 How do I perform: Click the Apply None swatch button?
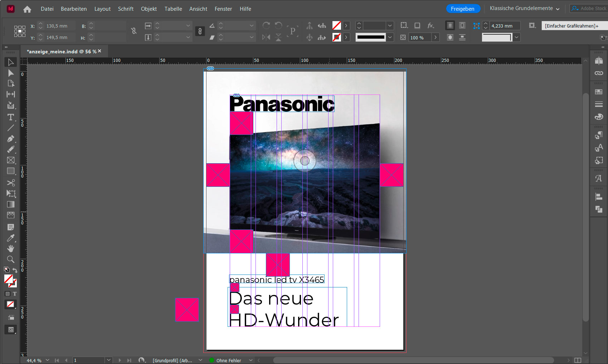click(x=11, y=304)
